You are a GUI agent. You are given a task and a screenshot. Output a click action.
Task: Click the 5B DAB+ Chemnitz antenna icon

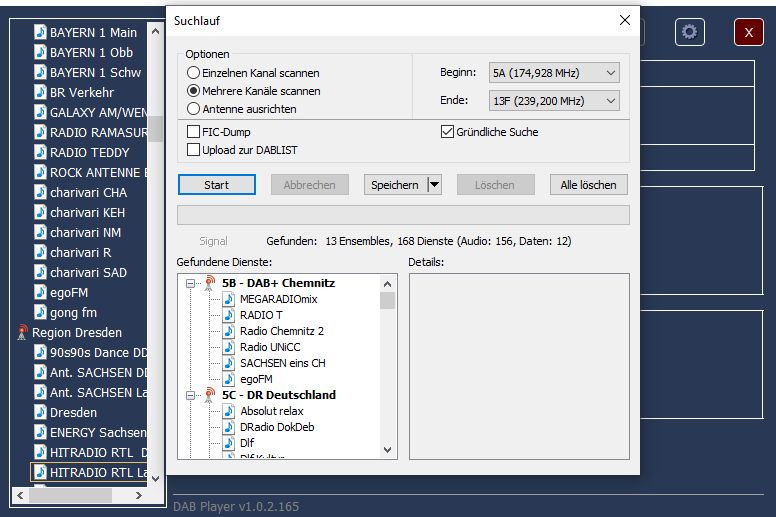[210, 283]
